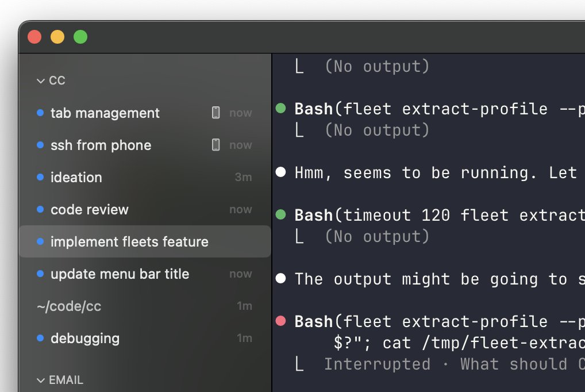Click blue status dot beside ideation

40,176
